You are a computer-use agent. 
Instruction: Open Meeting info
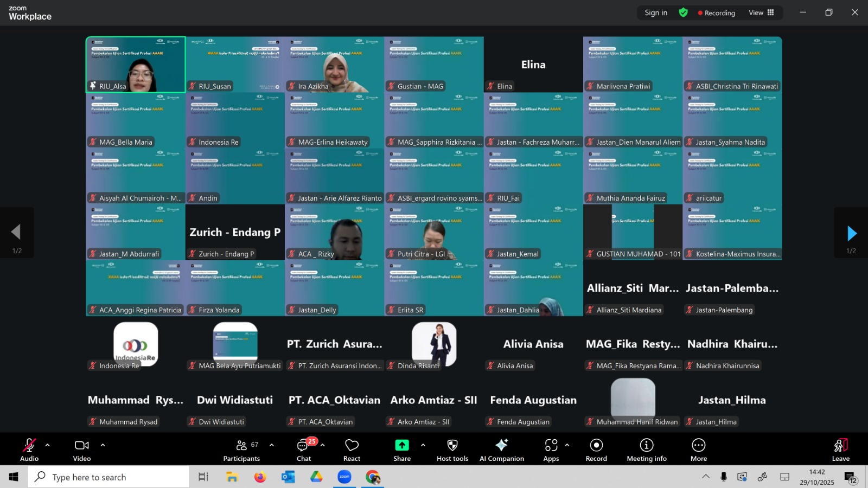(x=647, y=450)
